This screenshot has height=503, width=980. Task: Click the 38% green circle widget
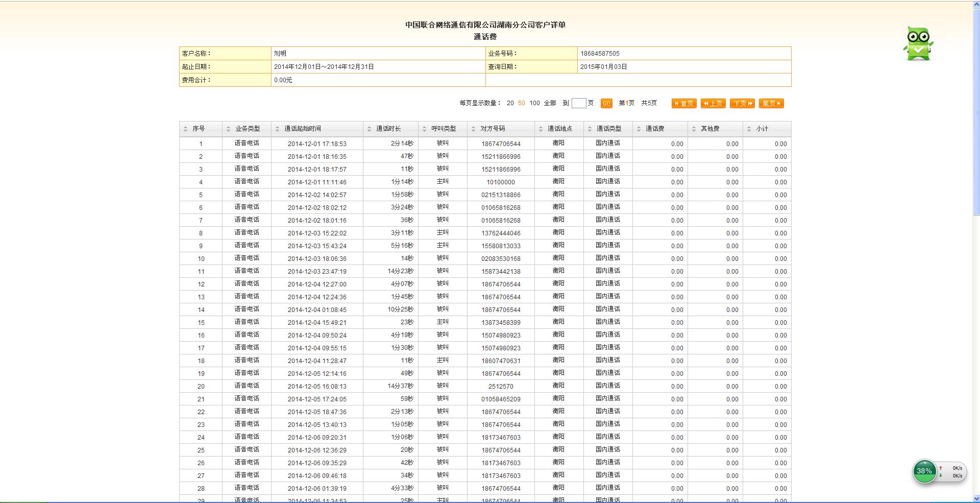point(924,471)
